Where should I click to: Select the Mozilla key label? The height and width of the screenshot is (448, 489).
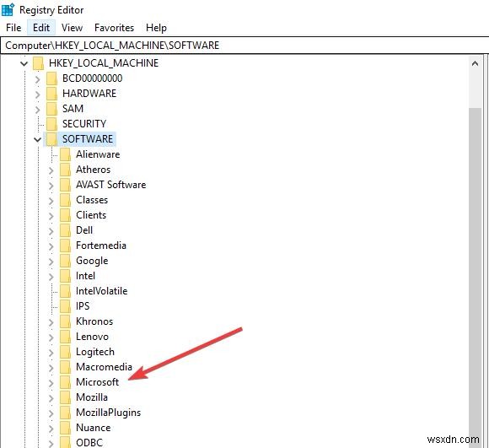point(92,397)
